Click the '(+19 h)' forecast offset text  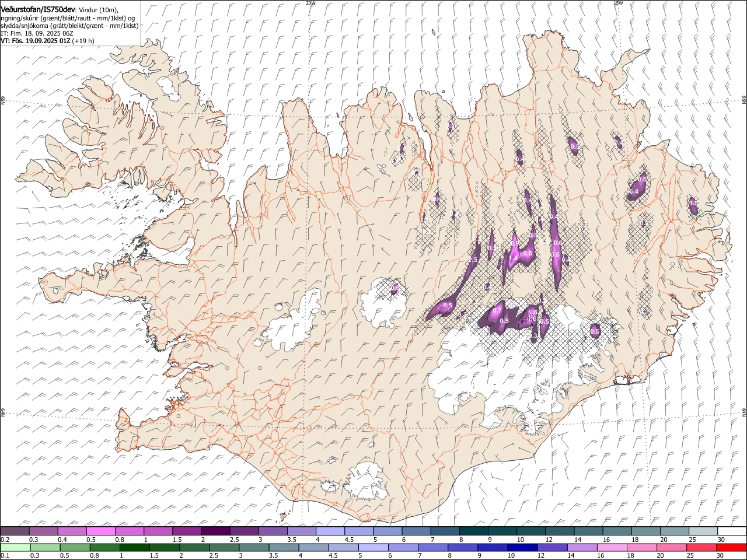tap(83, 41)
